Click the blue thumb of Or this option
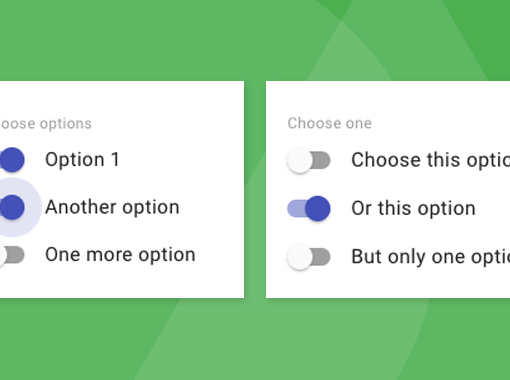The height and width of the screenshot is (380, 510). pos(317,208)
